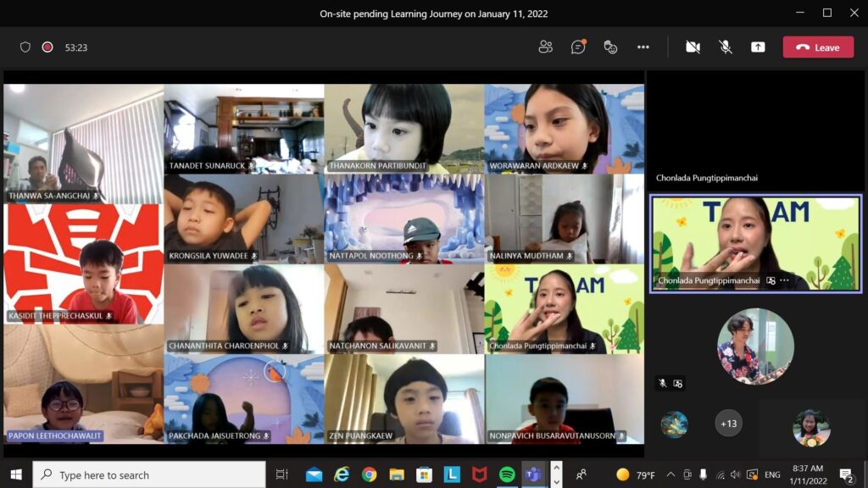Show the meeting chat conversation

click(x=578, y=47)
